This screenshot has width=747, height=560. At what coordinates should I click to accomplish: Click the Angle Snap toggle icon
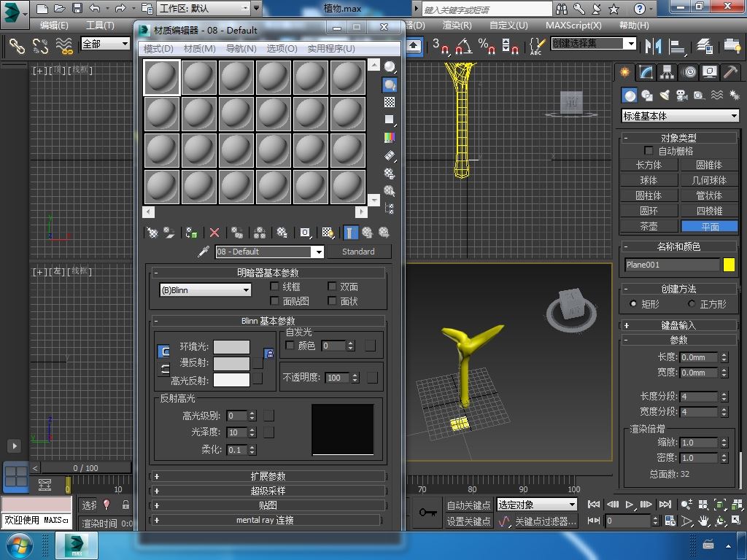[x=463, y=46]
